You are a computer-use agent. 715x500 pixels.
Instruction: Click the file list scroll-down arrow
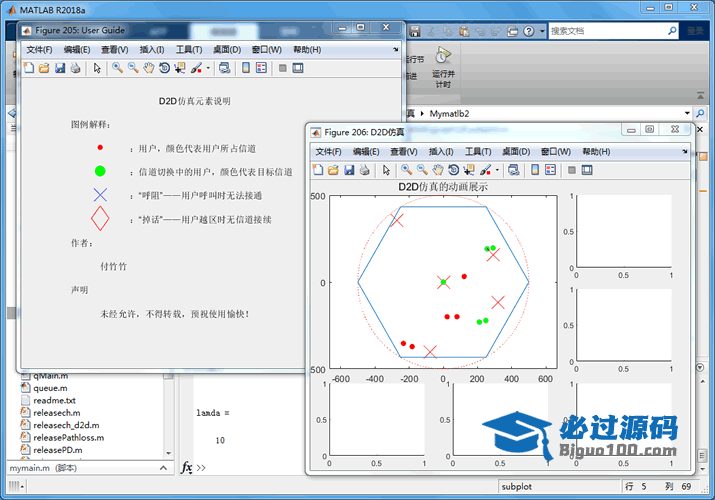pyautogui.click(x=169, y=453)
